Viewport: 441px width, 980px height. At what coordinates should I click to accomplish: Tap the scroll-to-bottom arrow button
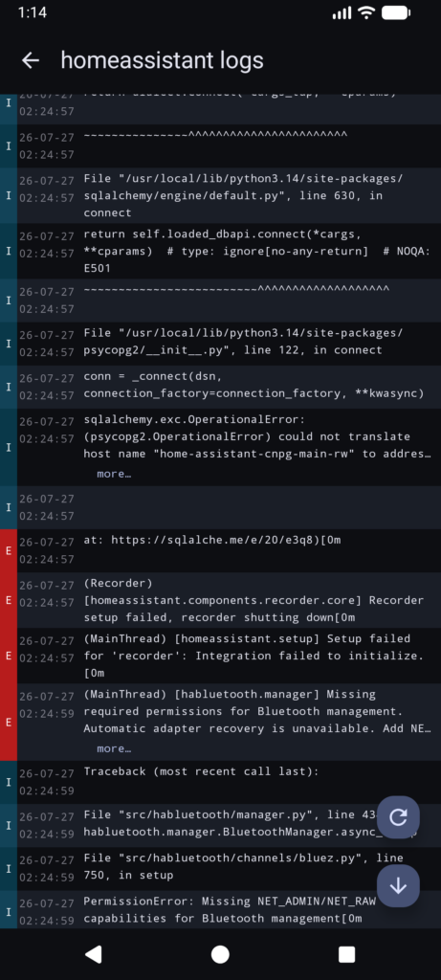click(x=398, y=886)
